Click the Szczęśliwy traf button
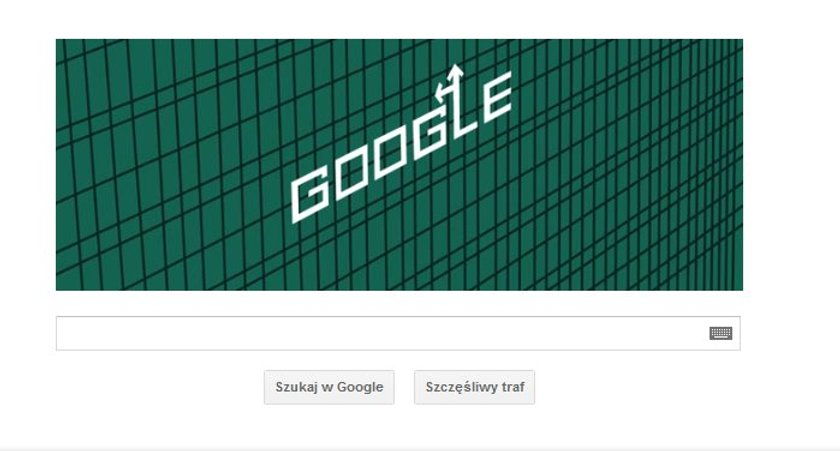The width and height of the screenshot is (840, 451). click(474, 387)
